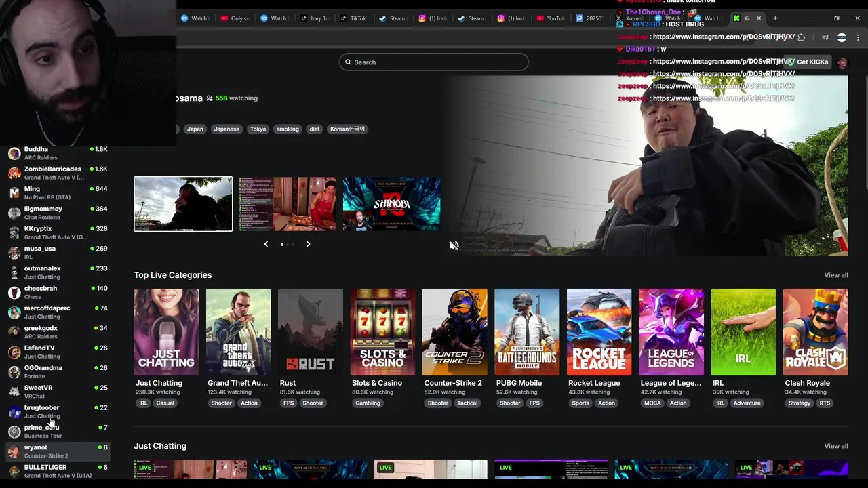Select mercoffdaperc avatar in sidebar

click(14, 312)
